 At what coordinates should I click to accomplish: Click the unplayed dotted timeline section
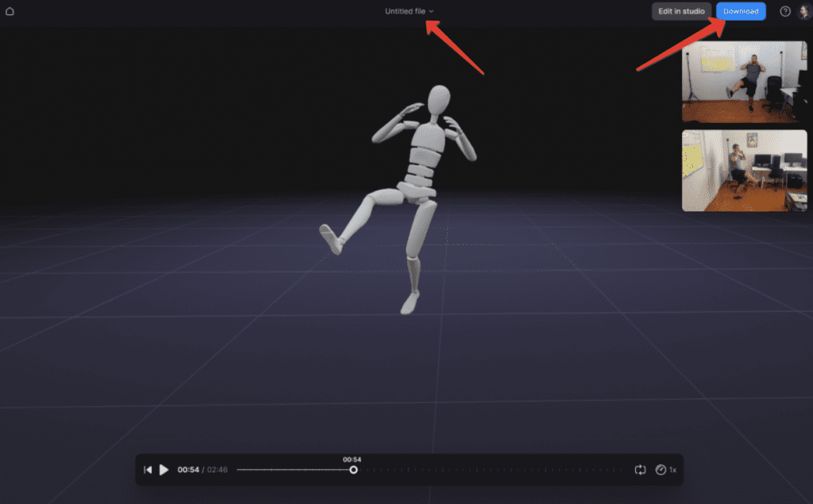[x=492, y=470]
